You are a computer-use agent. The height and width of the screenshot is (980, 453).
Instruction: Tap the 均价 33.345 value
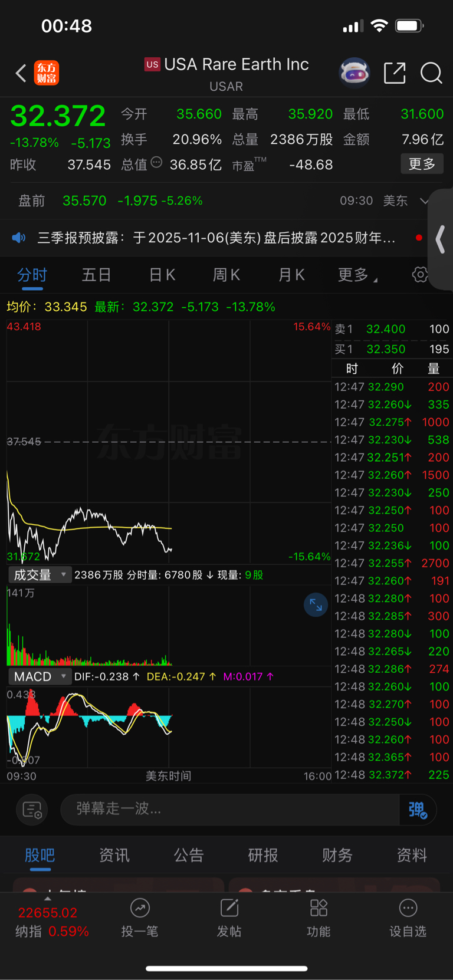[x=65, y=307]
